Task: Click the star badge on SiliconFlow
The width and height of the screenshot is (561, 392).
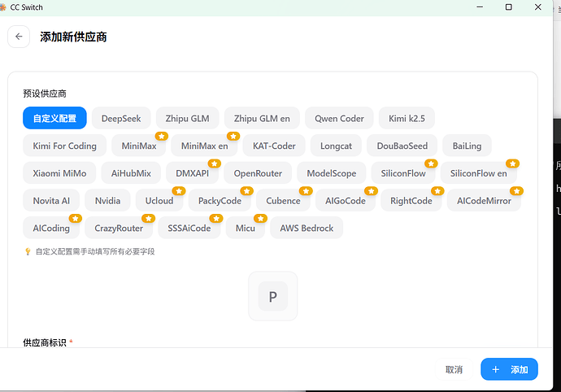Action: tap(431, 163)
